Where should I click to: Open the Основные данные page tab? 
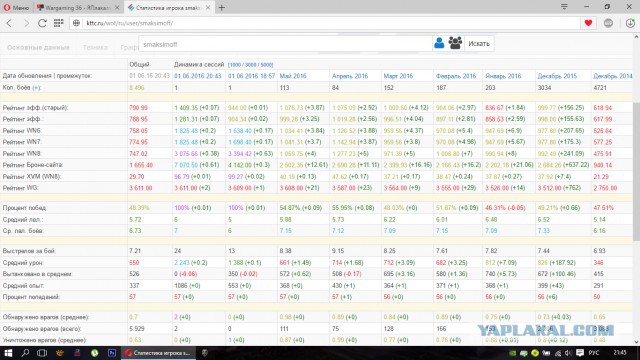[38, 47]
